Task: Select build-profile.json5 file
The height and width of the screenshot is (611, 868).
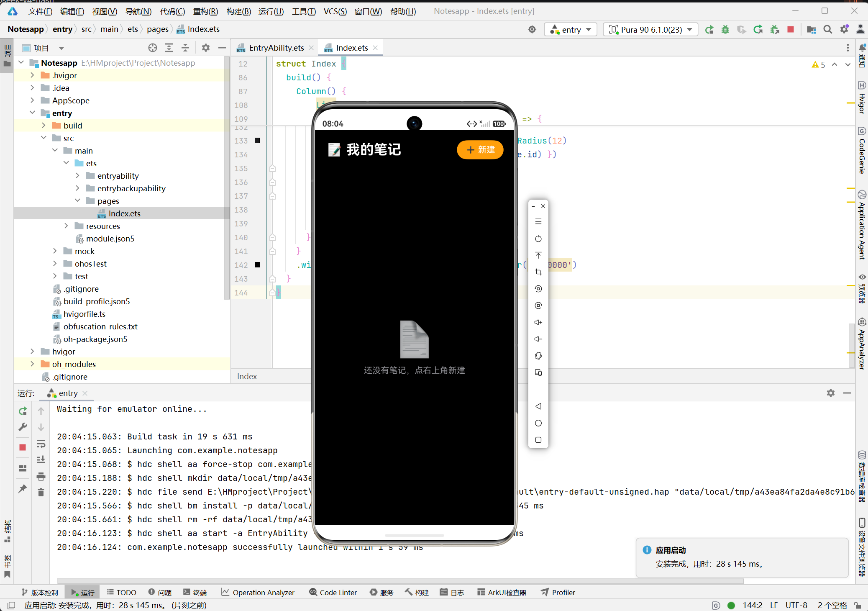Action: coord(97,301)
